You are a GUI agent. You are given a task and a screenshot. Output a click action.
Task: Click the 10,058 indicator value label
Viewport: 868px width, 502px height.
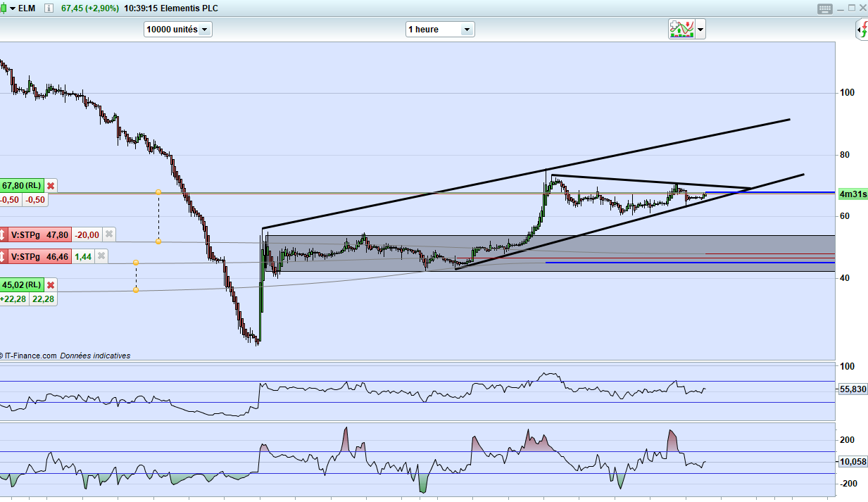853,462
